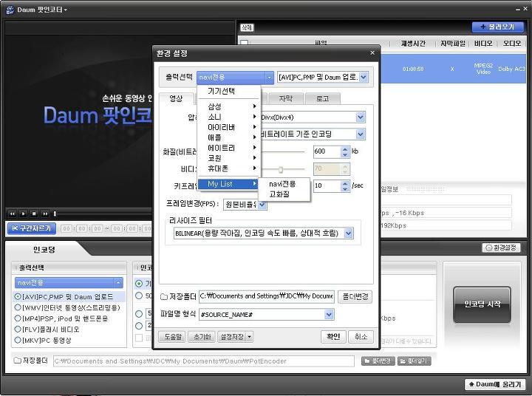
Task: Click the 폴더변경 button in dialog
Action: [x=355, y=296]
